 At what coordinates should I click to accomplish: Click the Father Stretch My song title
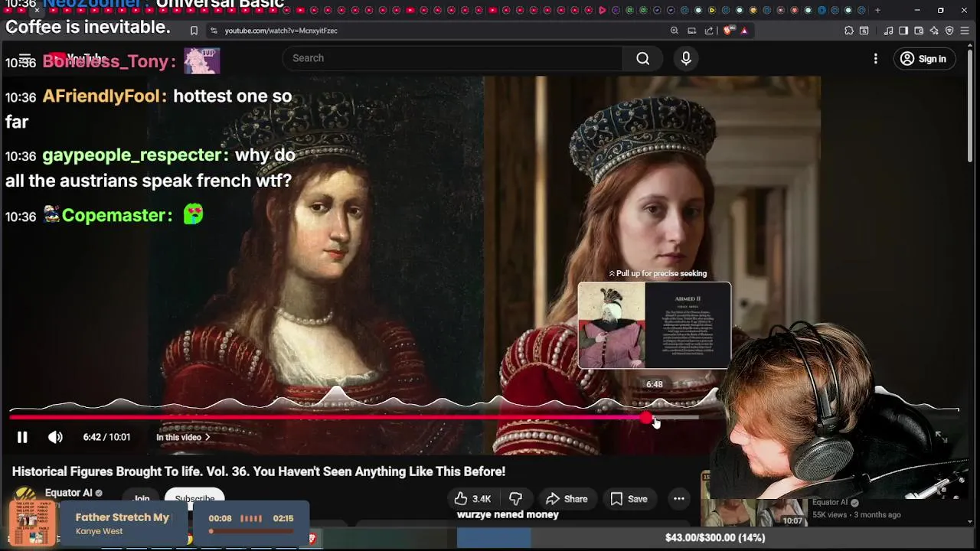(122, 517)
